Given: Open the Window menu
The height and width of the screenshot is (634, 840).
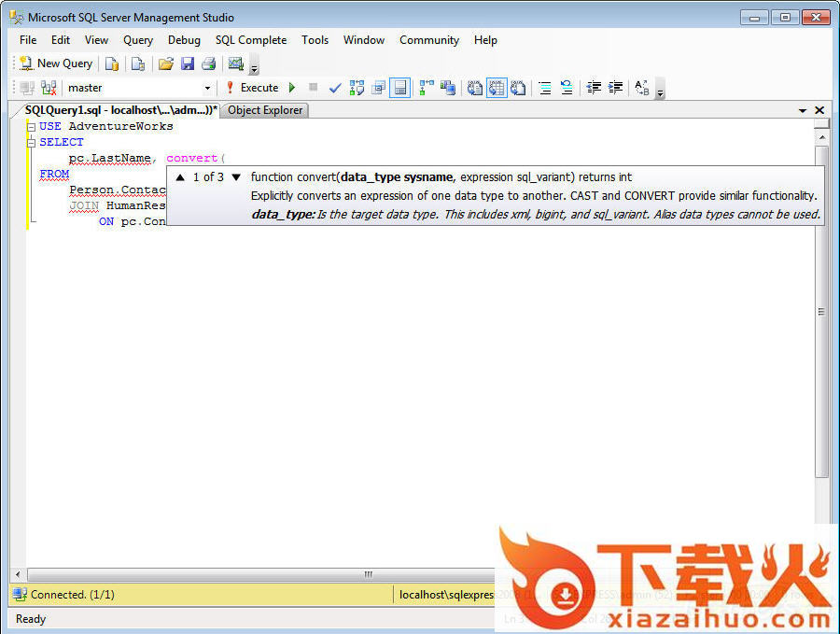Looking at the screenshot, I should [364, 40].
